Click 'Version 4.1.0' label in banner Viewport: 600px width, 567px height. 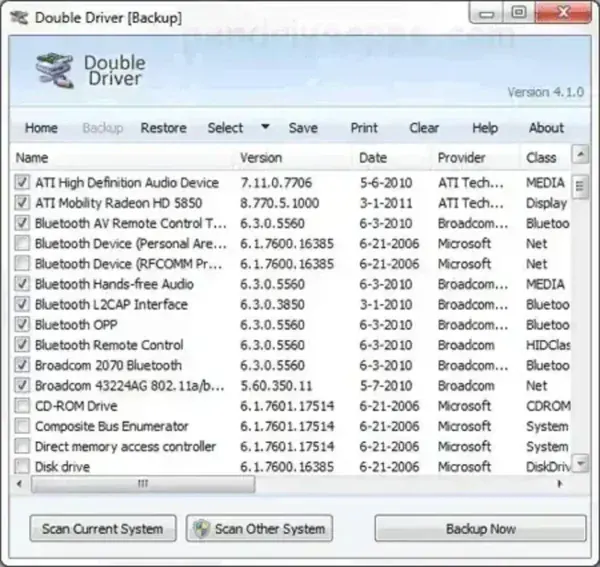(x=546, y=92)
